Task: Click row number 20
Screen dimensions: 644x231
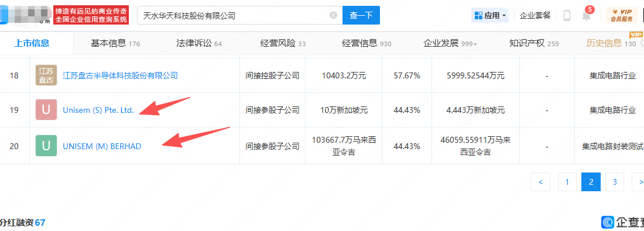Action: click(x=15, y=146)
